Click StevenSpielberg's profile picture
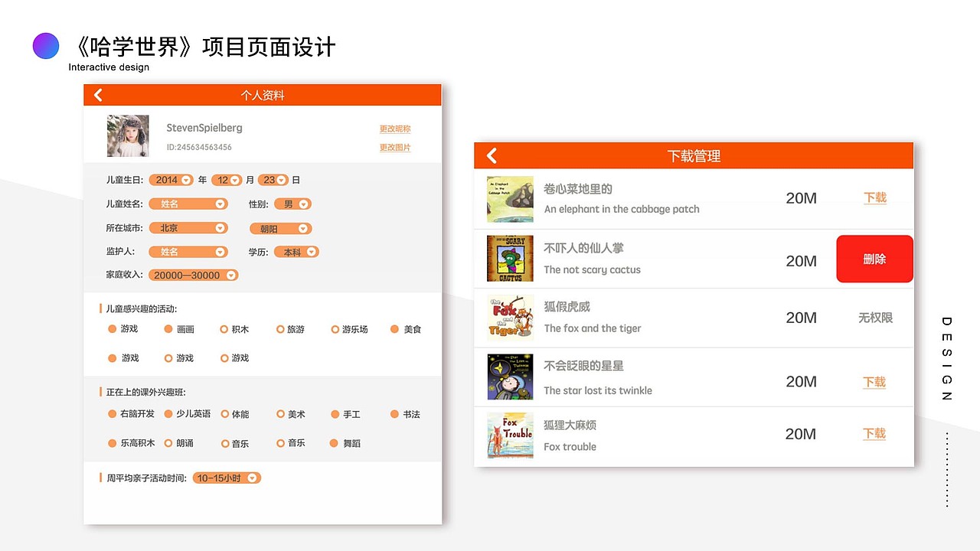Image resolution: width=980 pixels, height=551 pixels. (128, 135)
